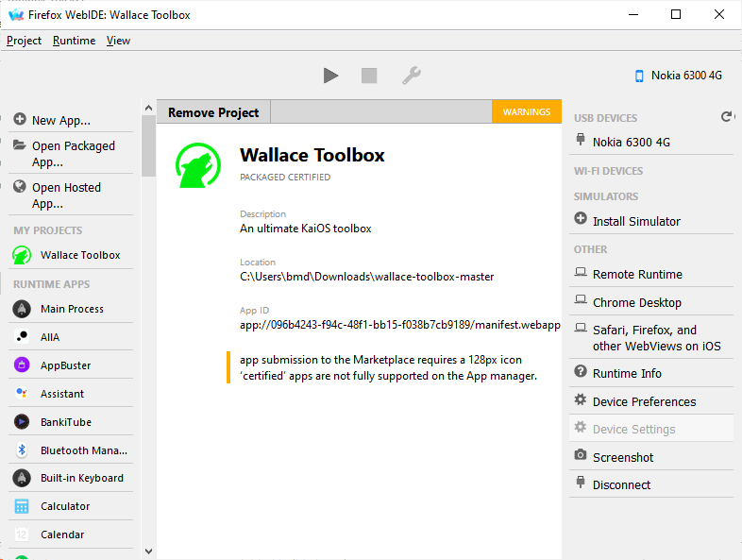This screenshot has width=742, height=560.
Task: Open the View menu
Action: tap(118, 41)
